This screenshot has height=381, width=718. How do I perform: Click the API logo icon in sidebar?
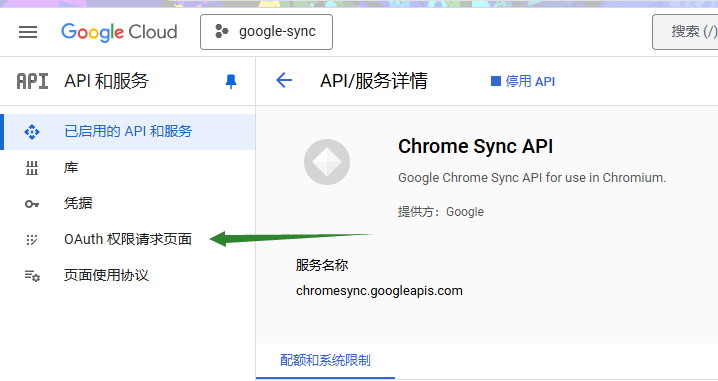pos(32,82)
